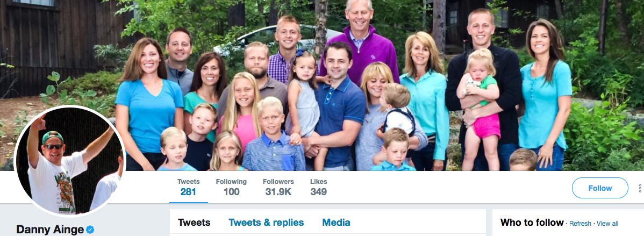Select the Tweets count stat

(x=189, y=187)
